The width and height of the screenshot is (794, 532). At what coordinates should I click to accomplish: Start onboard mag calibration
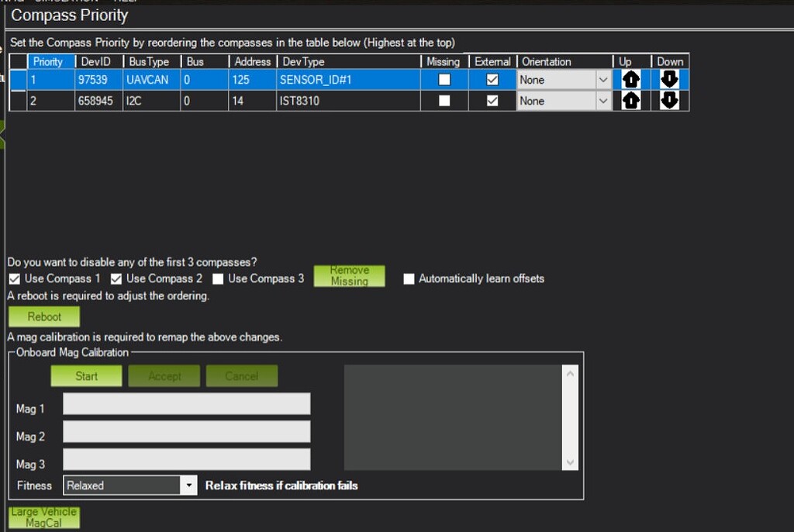pyautogui.click(x=86, y=376)
